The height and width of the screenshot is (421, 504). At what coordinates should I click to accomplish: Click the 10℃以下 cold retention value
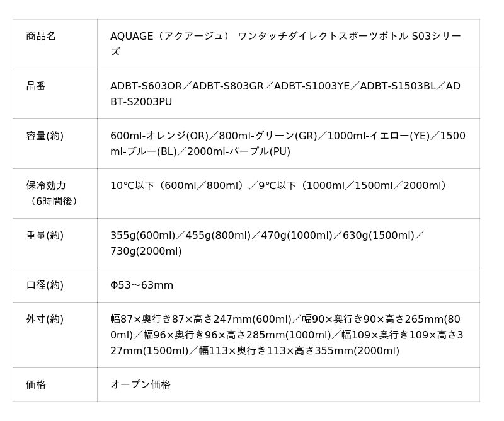click(x=132, y=185)
